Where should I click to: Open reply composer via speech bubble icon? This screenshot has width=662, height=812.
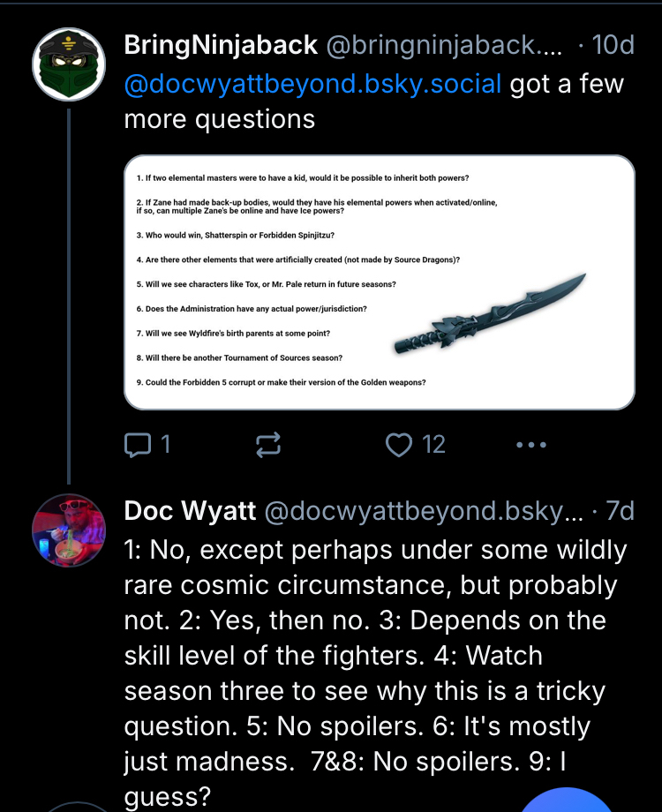(136, 445)
